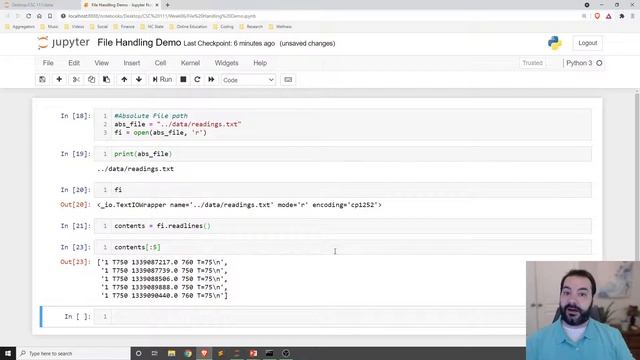Viewport: 640px width, 360px height.
Task: Insert a cell below with plus icon
Action: (59, 80)
